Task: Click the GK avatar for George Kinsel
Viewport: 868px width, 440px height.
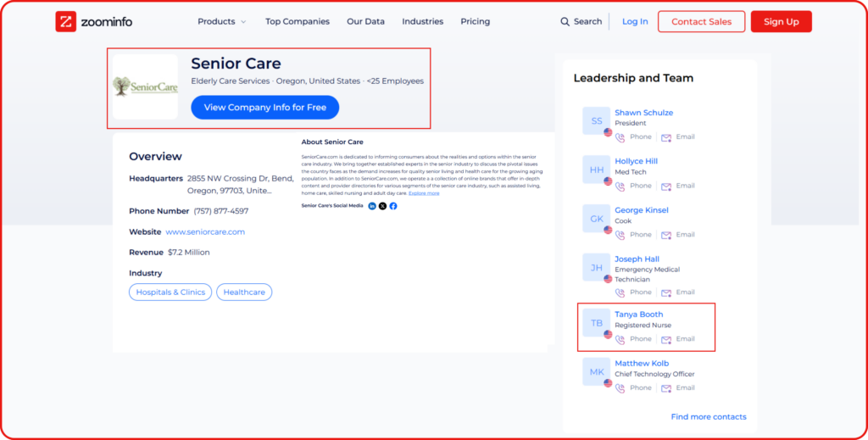Action: coord(596,218)
